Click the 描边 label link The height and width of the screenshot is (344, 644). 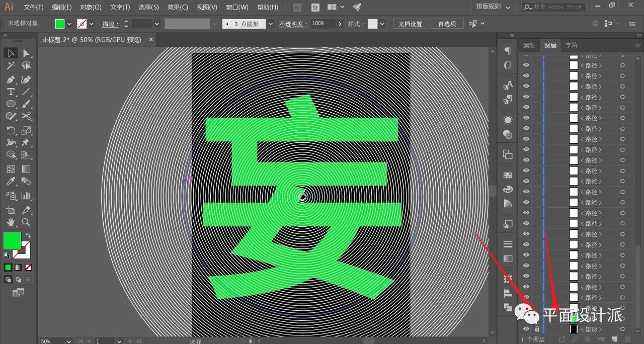point(109,24)
